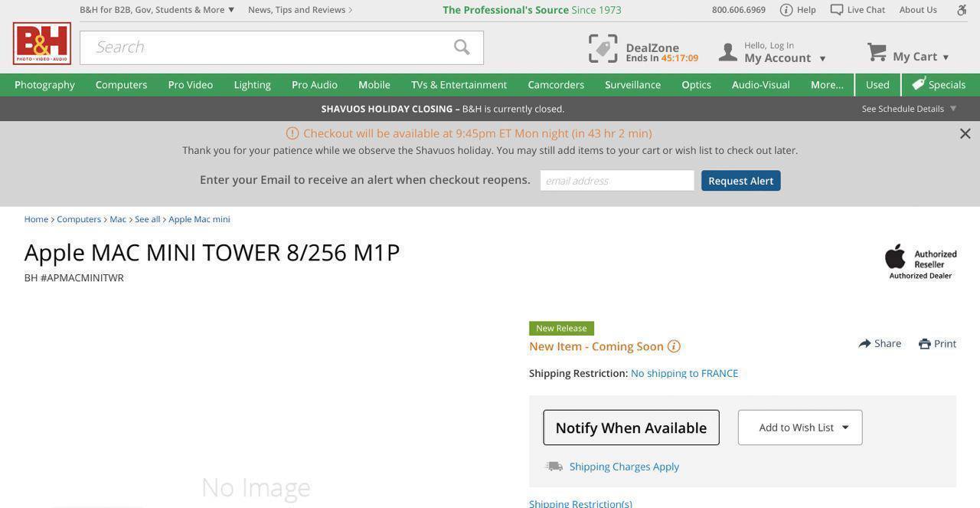Click the Computers breadcrumb link
The width and height of the screenshot is (980, 508).
(x=79, y=219)
